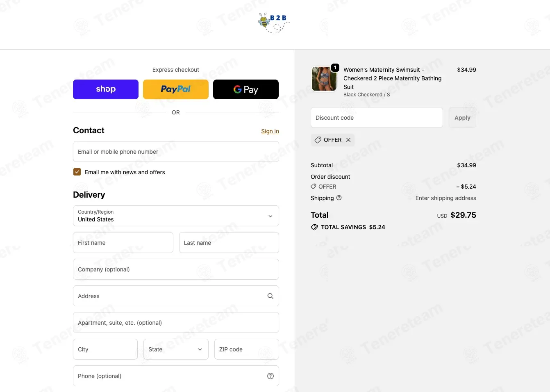
Task: Click the Phone (optional) field
Action: (x=176, y=376)
